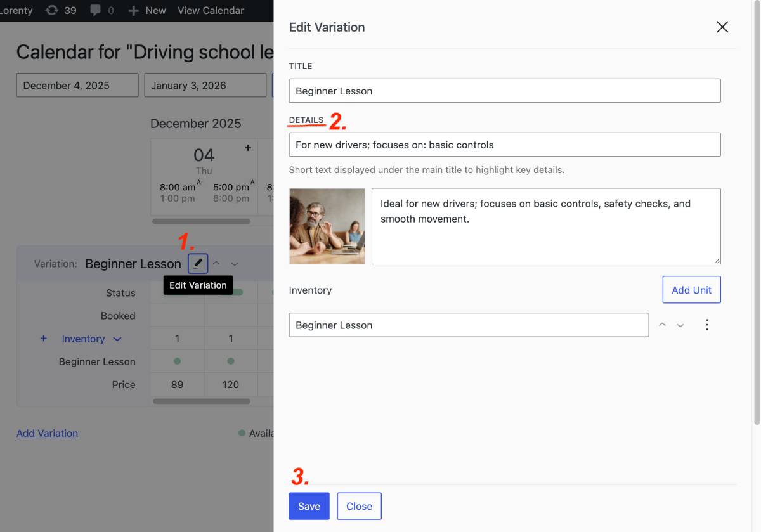Click the plus icon beside Inventory

pyautogui.click(x=44, y=339)
